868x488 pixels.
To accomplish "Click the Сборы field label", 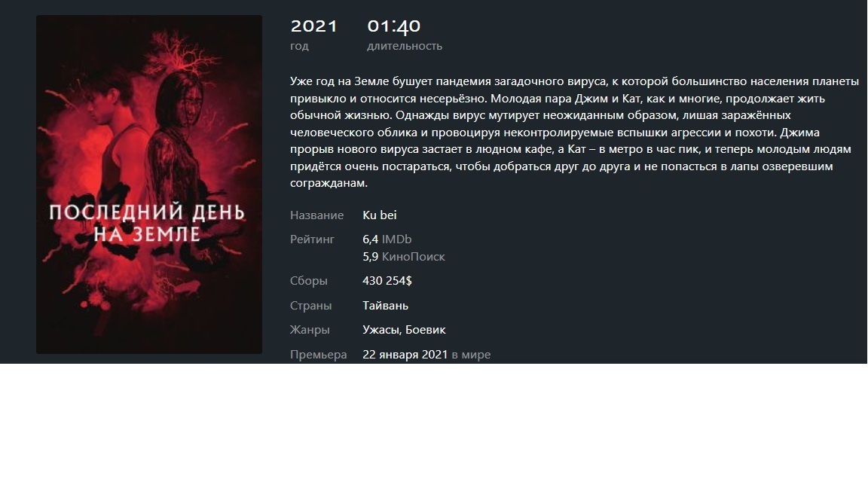I will [308, 280].
